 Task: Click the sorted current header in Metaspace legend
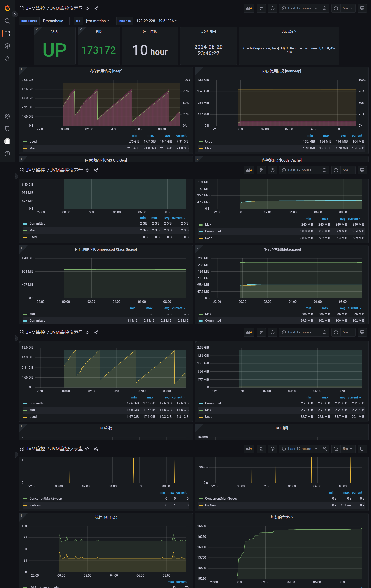click(x=354, y=308)
